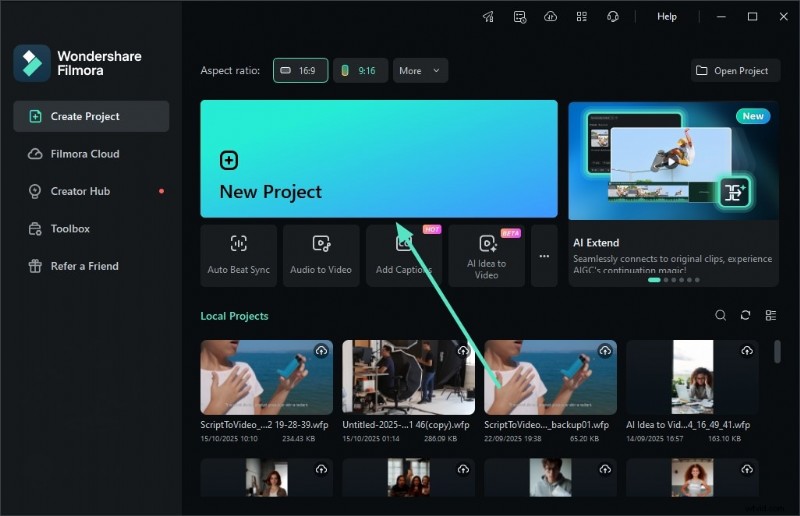Select the ScriptToVideo..._backup01.wfp file name

[546, 425]
